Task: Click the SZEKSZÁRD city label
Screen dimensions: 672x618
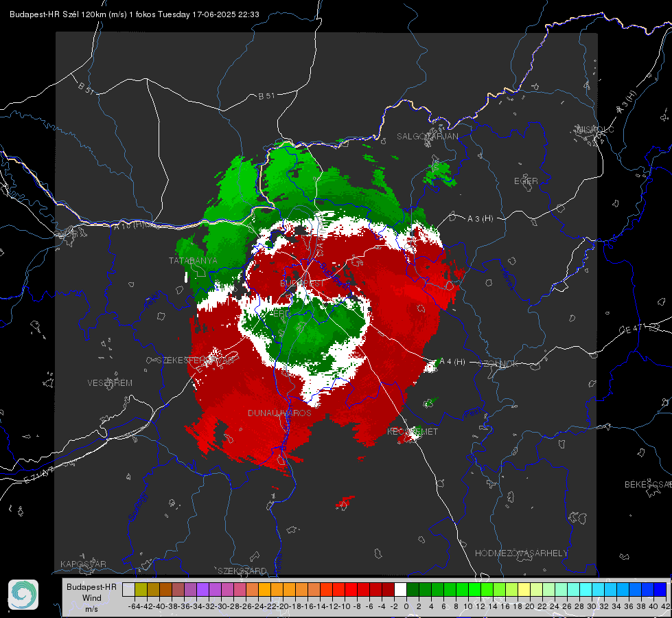Action: pyautogui.click(x=242, y=571)
